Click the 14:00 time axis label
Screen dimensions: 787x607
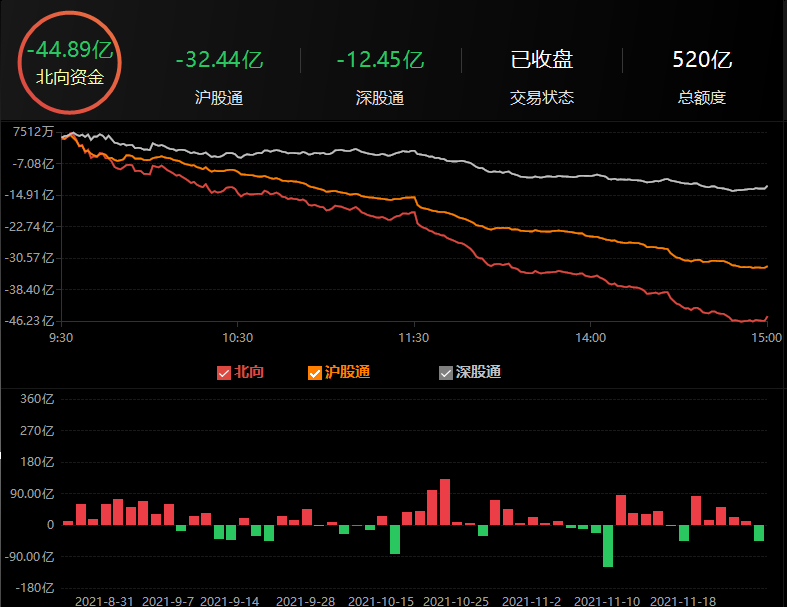click(x=590, y=338)
